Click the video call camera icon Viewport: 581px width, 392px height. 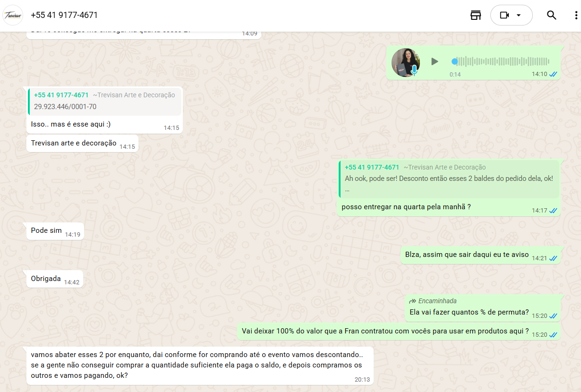tap(504, 15)
